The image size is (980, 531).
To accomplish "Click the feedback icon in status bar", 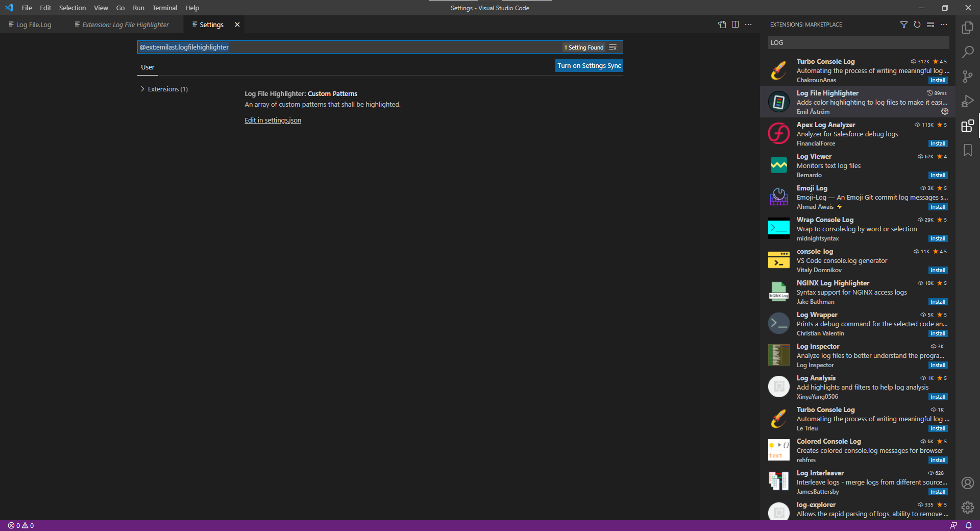I will point(953,525).
